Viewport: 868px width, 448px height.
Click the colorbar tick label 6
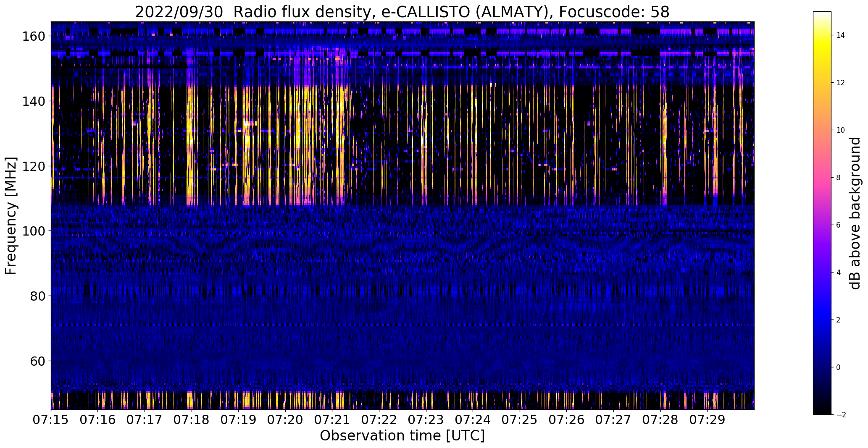(x=839, y=225)
